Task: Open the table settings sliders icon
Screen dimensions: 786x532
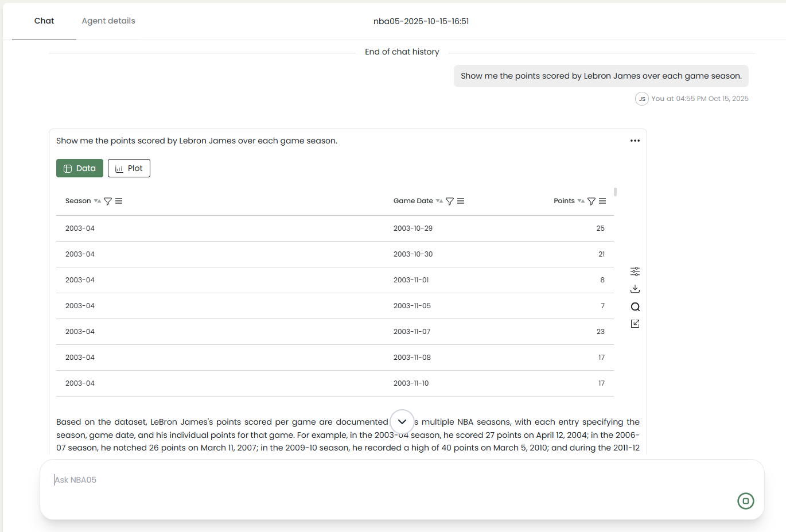Action: [x=635, y=271]
